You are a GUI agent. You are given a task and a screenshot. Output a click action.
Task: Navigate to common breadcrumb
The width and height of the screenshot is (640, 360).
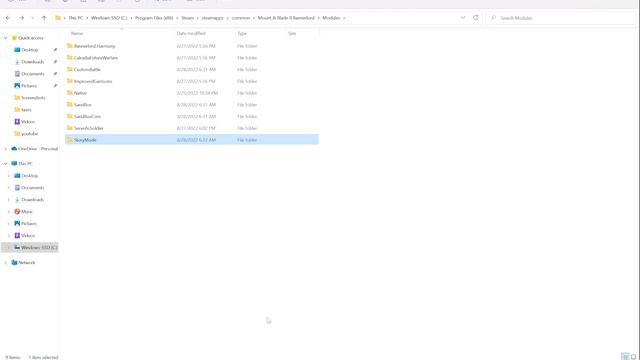(x=241, y=18)
